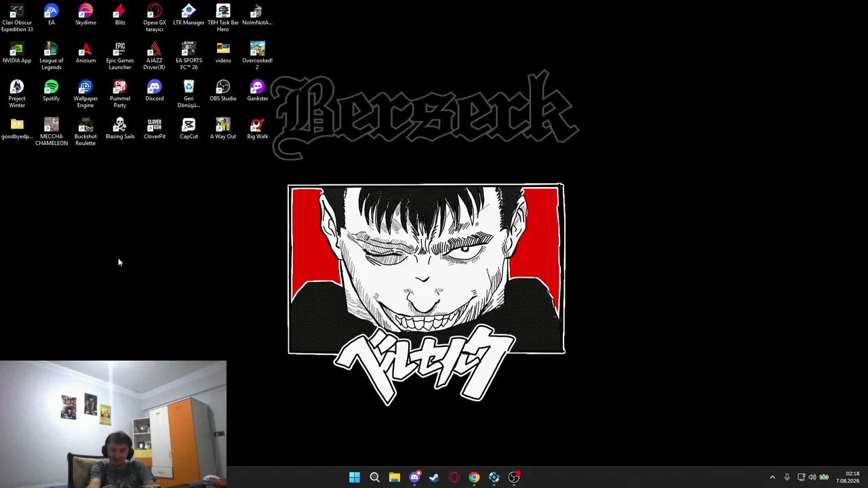Switch to Google Chrome in the taskbar
The width and height of the screenshot is (868, 488).
474,477
